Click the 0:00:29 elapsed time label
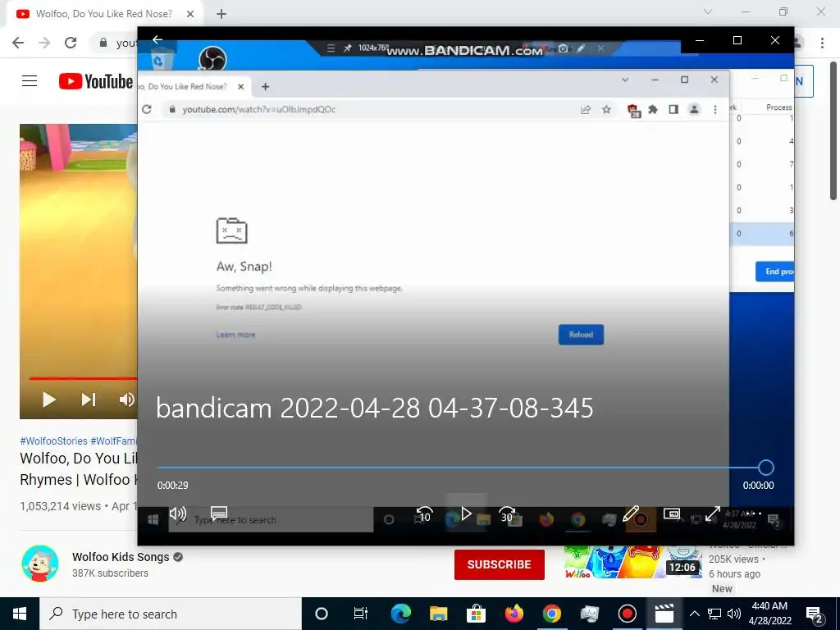 pyautogui.click(x=172, y=486)
